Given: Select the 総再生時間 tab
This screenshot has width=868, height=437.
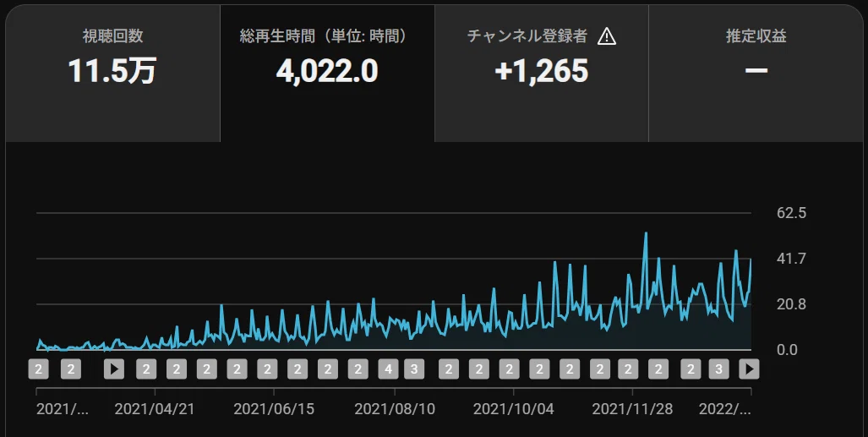Looking at the screenshot, I should [x=327, y=73].
